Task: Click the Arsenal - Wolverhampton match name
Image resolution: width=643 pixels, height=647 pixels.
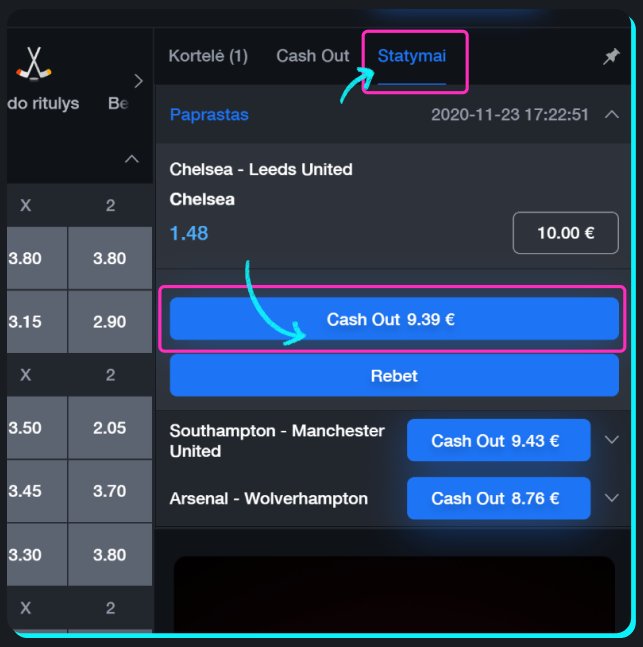Action: (269, 498)
